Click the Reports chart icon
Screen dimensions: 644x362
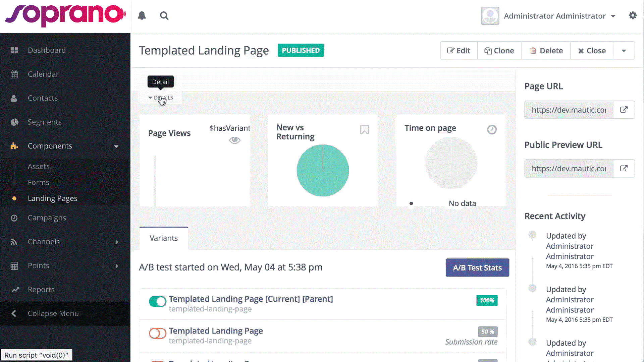pos(15,290)
